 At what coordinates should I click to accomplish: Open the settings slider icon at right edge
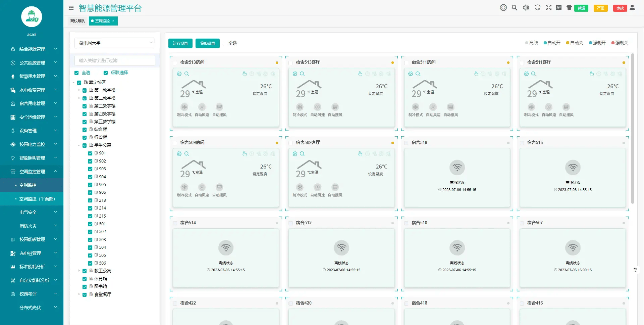635,270
